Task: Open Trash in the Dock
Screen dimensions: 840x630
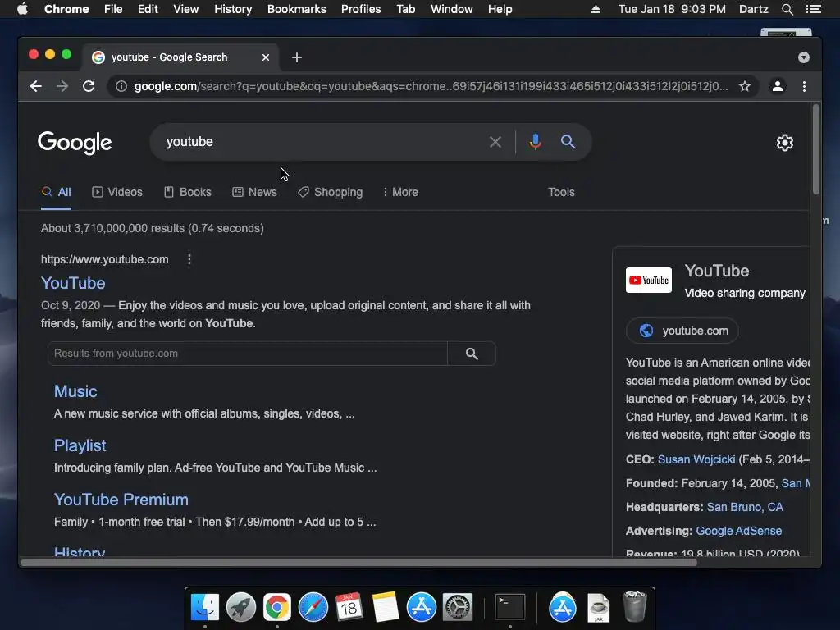Action: tap(634, 606)
